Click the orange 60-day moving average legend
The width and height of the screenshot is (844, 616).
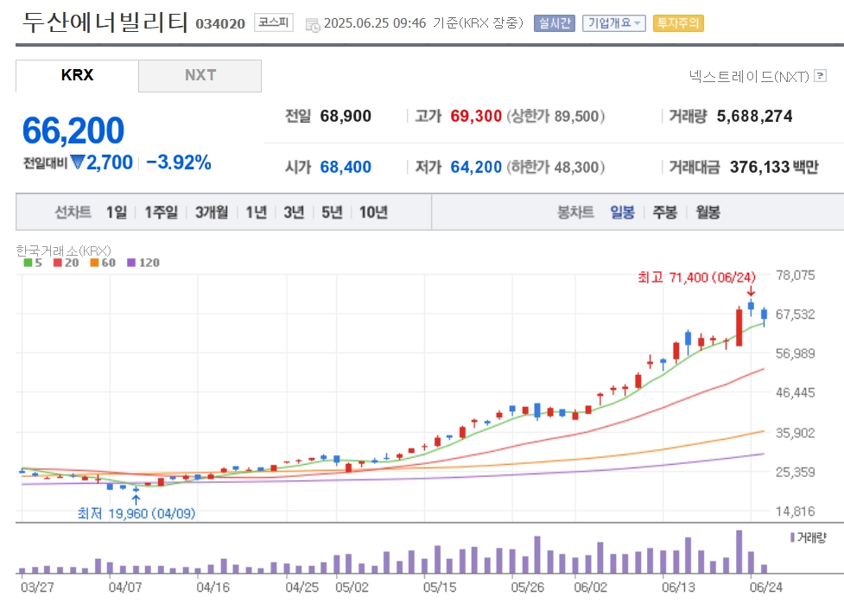pos(102,263)
